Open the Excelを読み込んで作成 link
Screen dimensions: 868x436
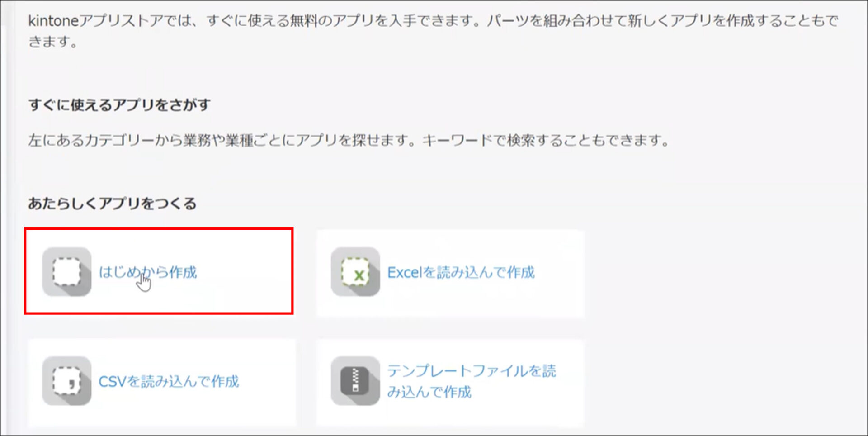pyautogui.click(x=461, y=272)
